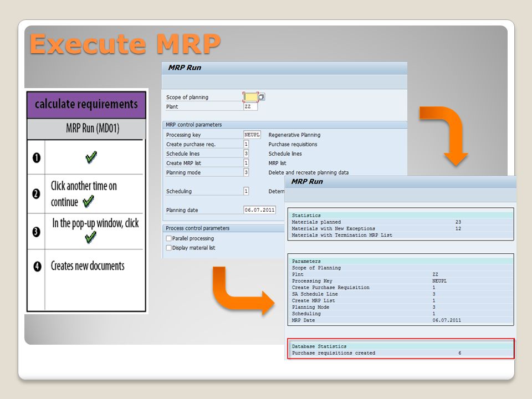Viewport: 532px width, 399px height.
Task: Select the Scope of Planning row in Parameters
Action: tap(401, 268)
